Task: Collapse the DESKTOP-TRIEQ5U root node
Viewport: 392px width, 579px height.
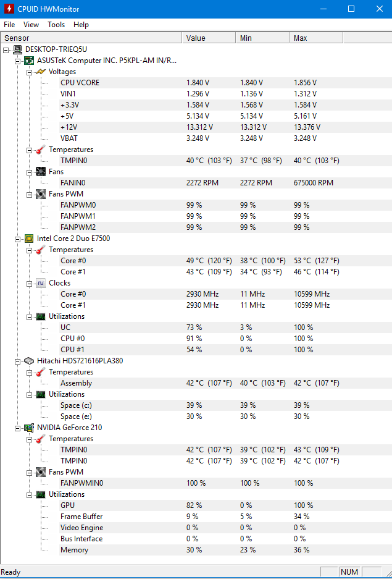Action: pos(6,50)
